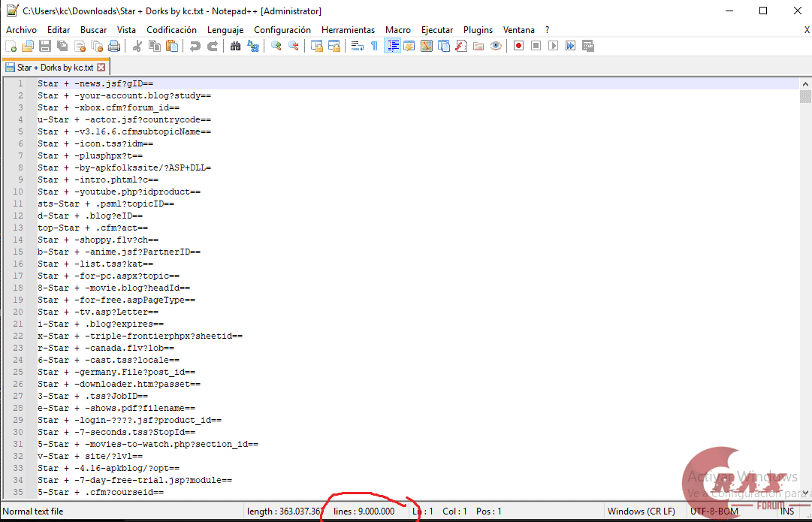
Task: Start macro recording with red dot icon
Action: [518, 46]
